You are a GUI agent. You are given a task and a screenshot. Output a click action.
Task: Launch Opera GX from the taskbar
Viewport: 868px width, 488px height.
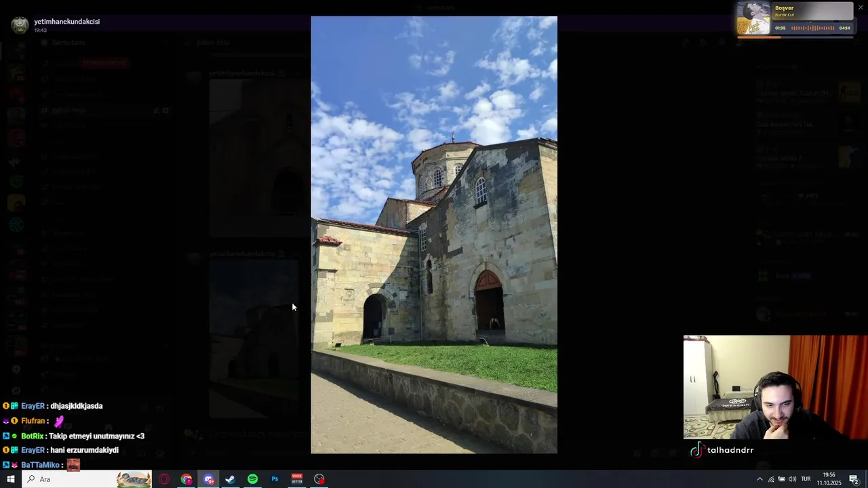164,479
